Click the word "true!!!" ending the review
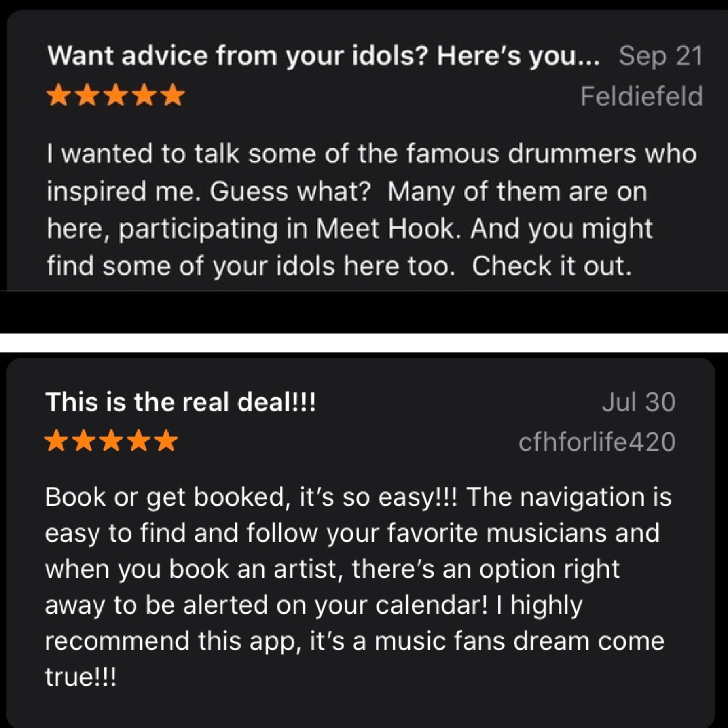728x728 pixels. point(81,677)
